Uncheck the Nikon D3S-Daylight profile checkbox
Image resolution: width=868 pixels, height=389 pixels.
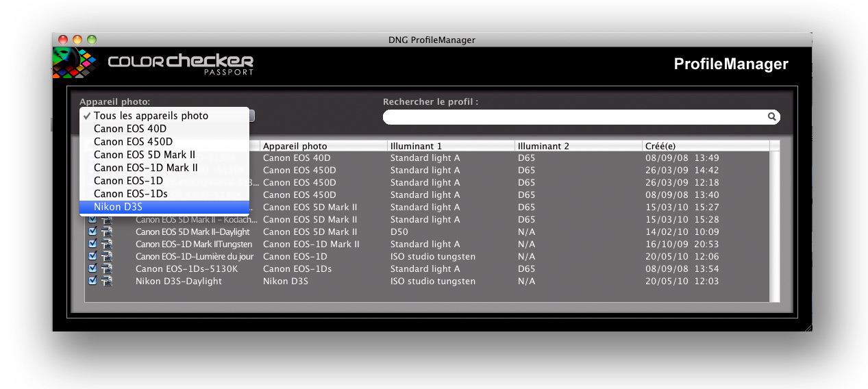coord(92,281)
